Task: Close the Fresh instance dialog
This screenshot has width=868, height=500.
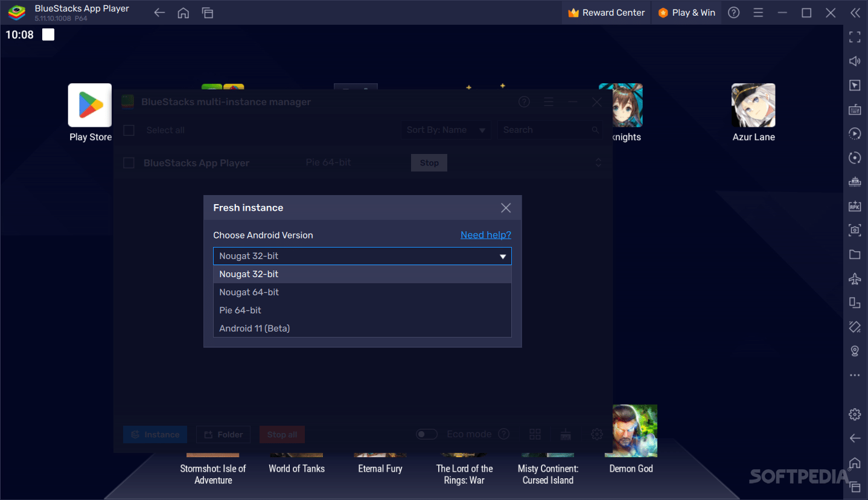Action: tap(506, 208)
